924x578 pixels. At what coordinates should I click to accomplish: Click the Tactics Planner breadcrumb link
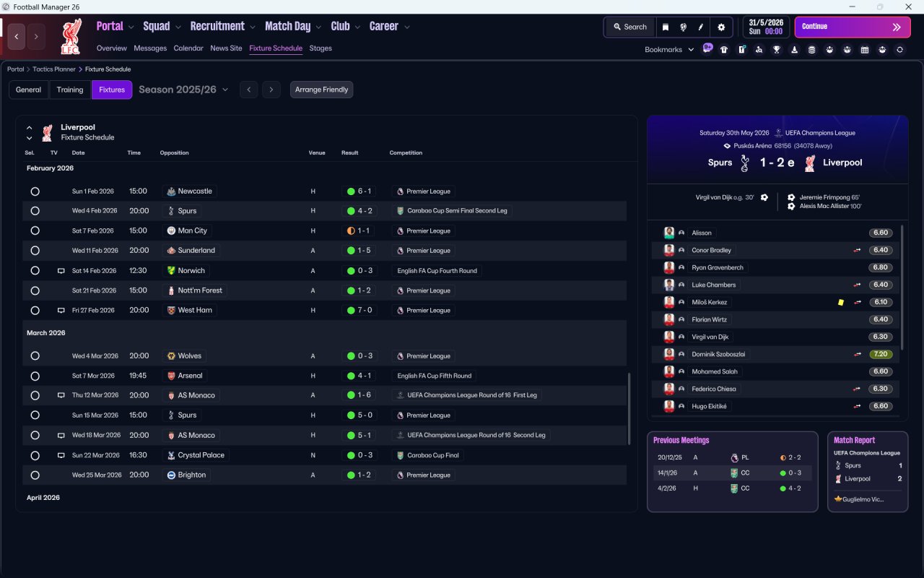(54, 69)
